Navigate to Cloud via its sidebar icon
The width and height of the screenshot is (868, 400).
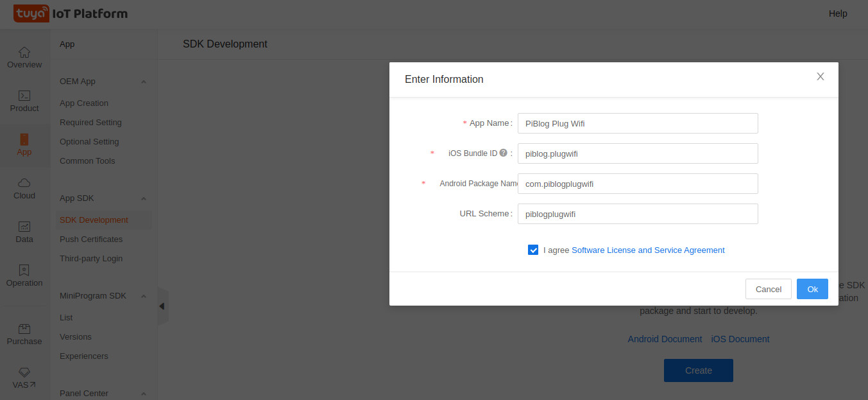24,188
